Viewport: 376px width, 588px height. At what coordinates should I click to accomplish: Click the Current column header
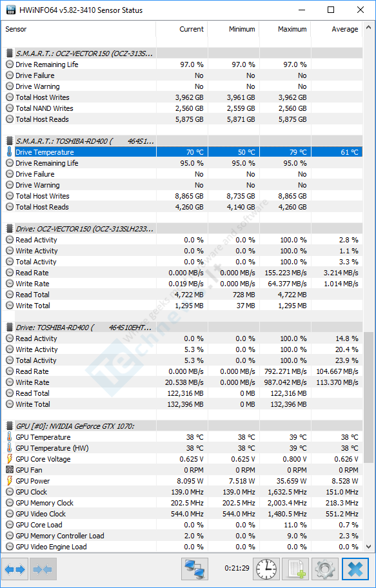click(182, 29)
